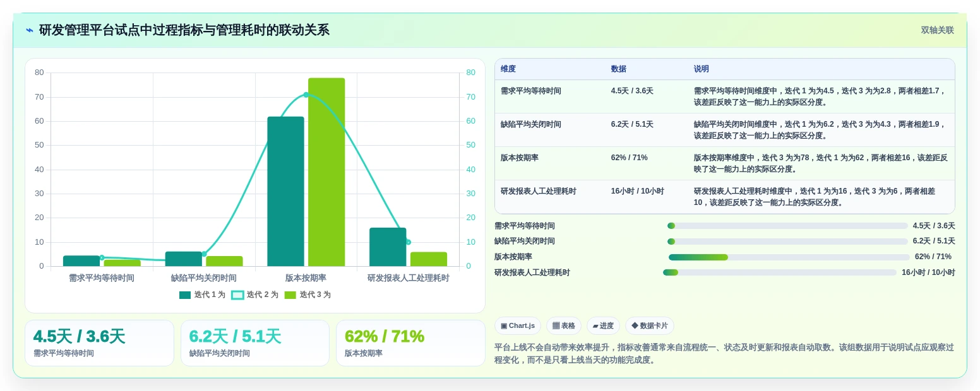Click the dark teal 研发报表人工处理耗时 bar
980x391 pixels.
pos(388,247)
